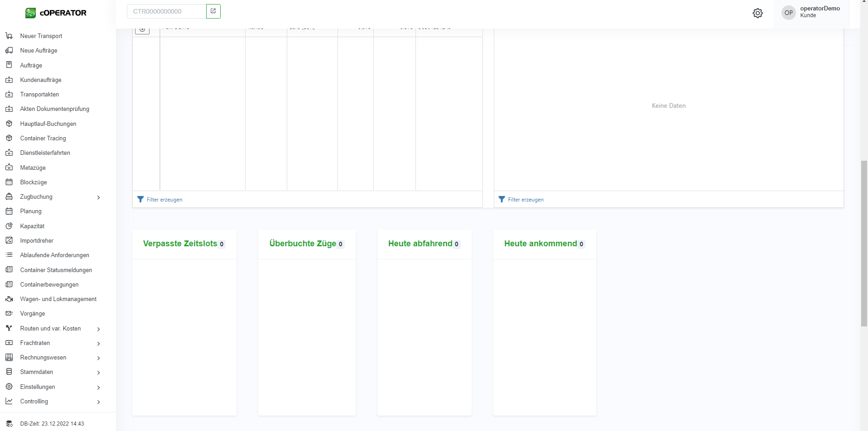Click the Verpasste Zeitslots heading
Viewport: 868px width, 431px height.
tap(180, 244)
